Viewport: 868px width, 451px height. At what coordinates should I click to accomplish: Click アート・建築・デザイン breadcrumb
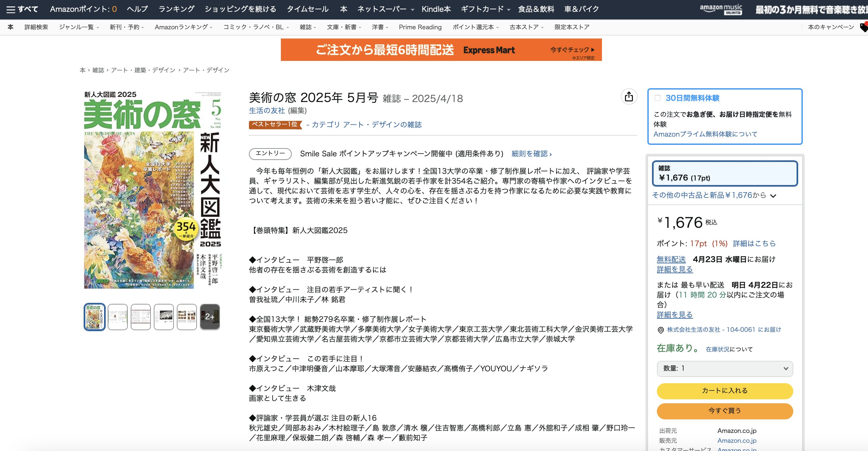143,70
